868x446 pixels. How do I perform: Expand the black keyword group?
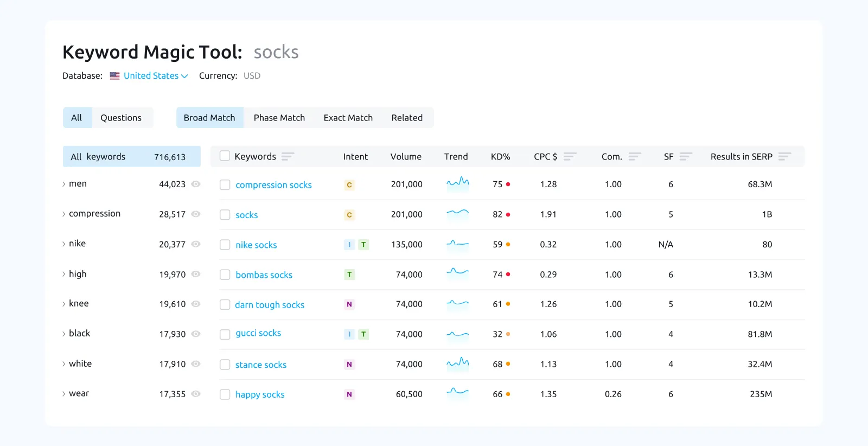pyautogui.click(x=63, y=334)
